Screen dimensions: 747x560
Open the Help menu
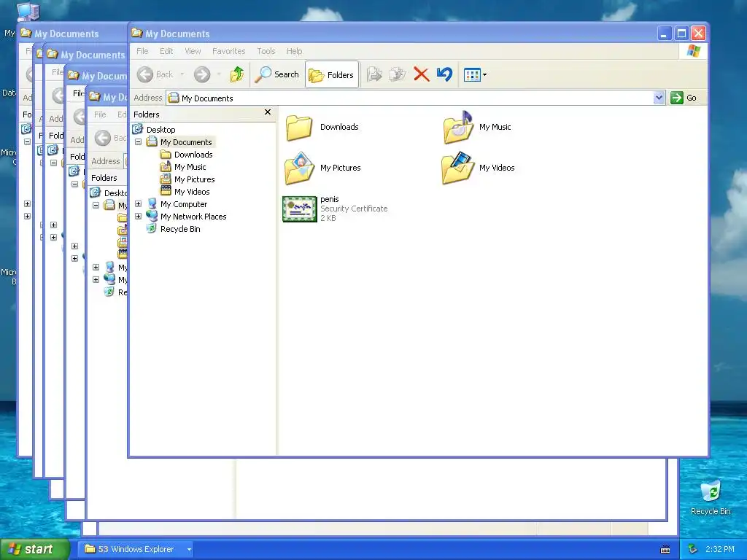pos(294,51)
